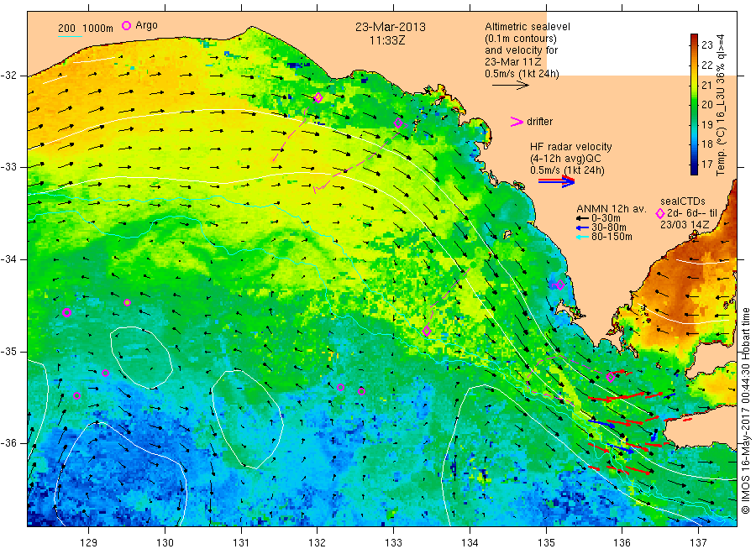
Task: Click the 'sealCTDs' legend heading
Action: [683, 201]
